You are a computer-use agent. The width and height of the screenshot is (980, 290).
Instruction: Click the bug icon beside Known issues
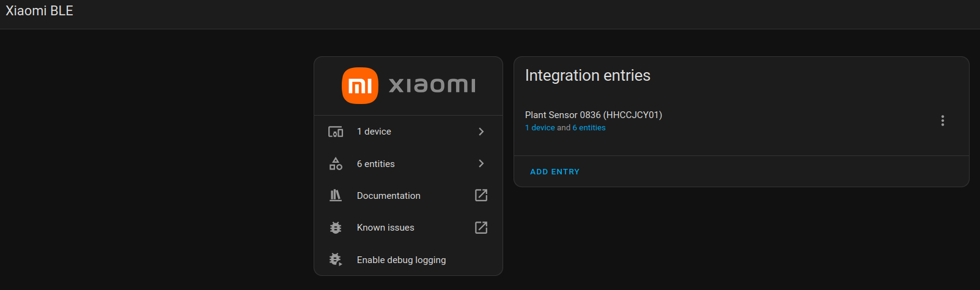click(336, 228)
